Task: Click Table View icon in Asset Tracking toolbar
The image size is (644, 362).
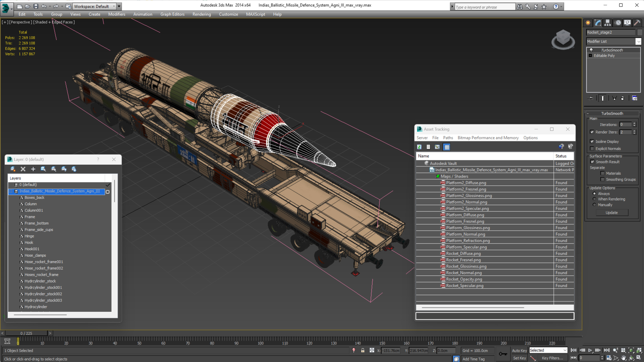Action: click(447, 147)
